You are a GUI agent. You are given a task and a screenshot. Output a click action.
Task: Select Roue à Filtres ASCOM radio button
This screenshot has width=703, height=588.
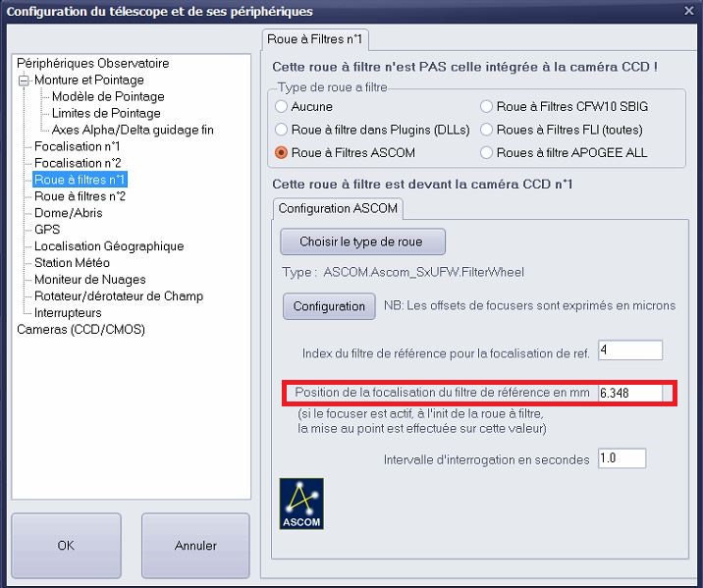coord(282,153)
